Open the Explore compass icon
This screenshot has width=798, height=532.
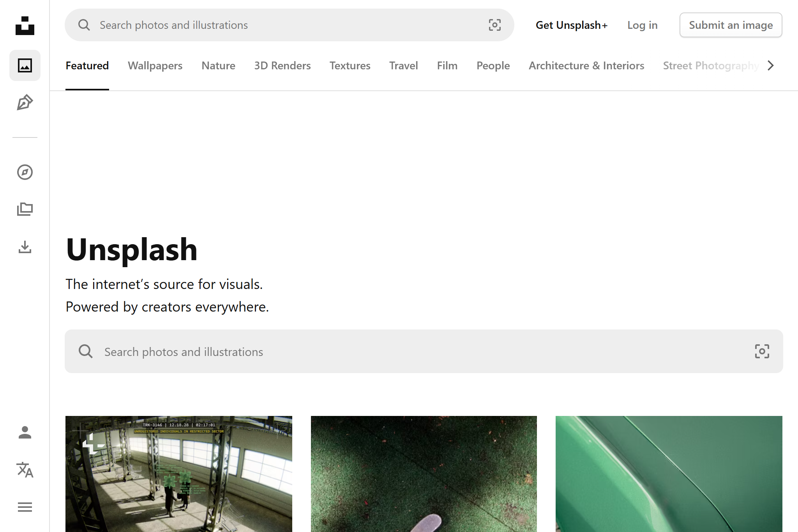(x=25, y=172)
